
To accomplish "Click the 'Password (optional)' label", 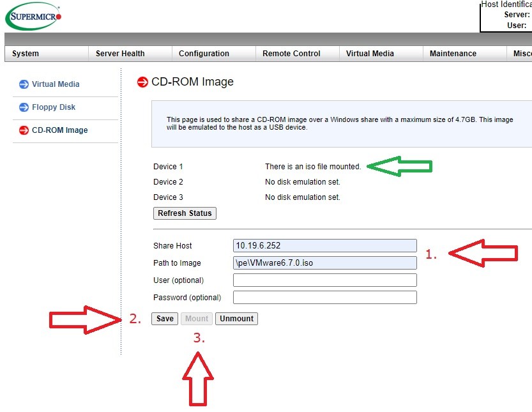I will point(187,298).
